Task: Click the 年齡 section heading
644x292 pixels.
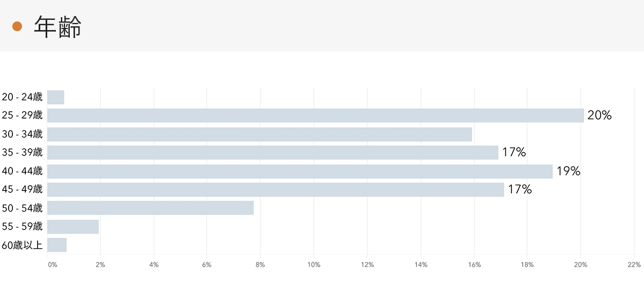Action: point(57,26)
